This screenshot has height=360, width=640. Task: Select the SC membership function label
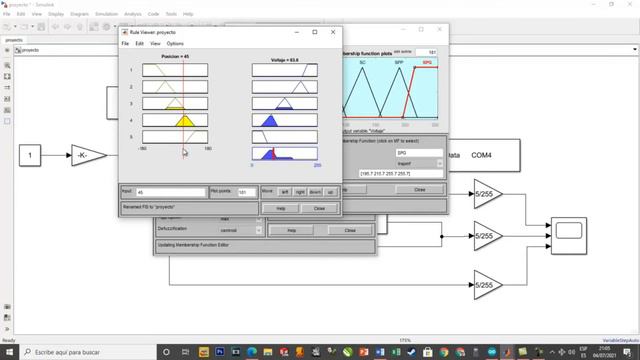coord(362,62)
